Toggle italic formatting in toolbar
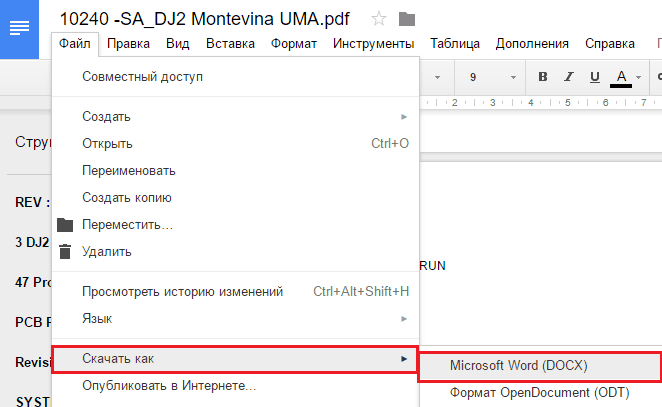The image size is (662, 407). (x=569, y=77)
